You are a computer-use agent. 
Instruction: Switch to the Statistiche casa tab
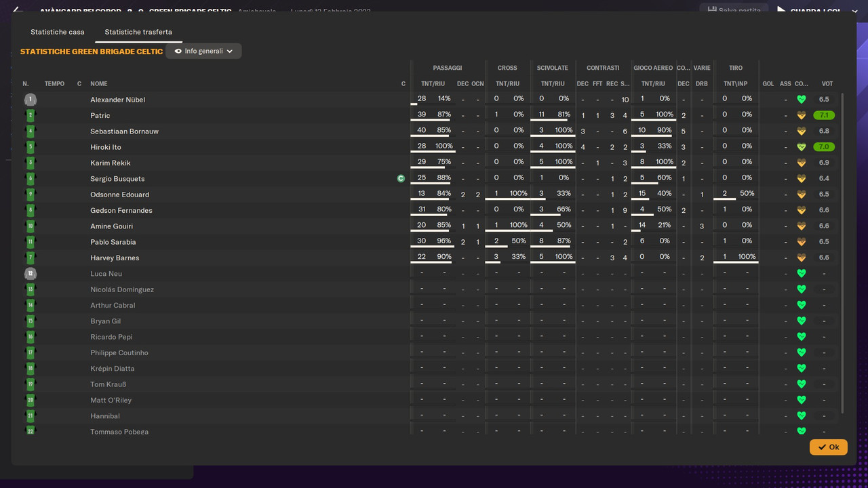click(58, 32)
